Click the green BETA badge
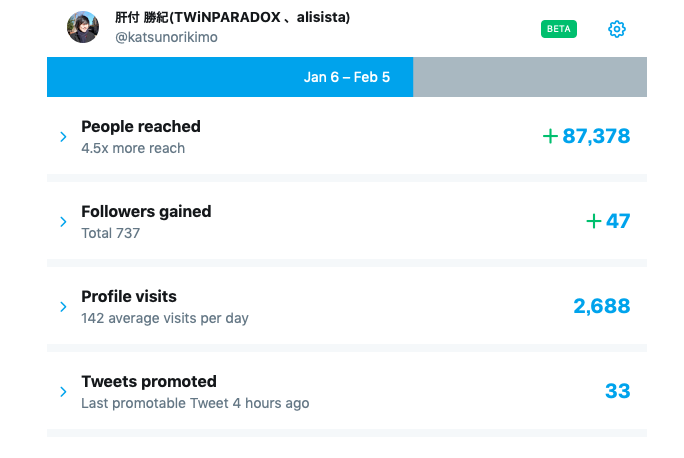 point(559,29)
